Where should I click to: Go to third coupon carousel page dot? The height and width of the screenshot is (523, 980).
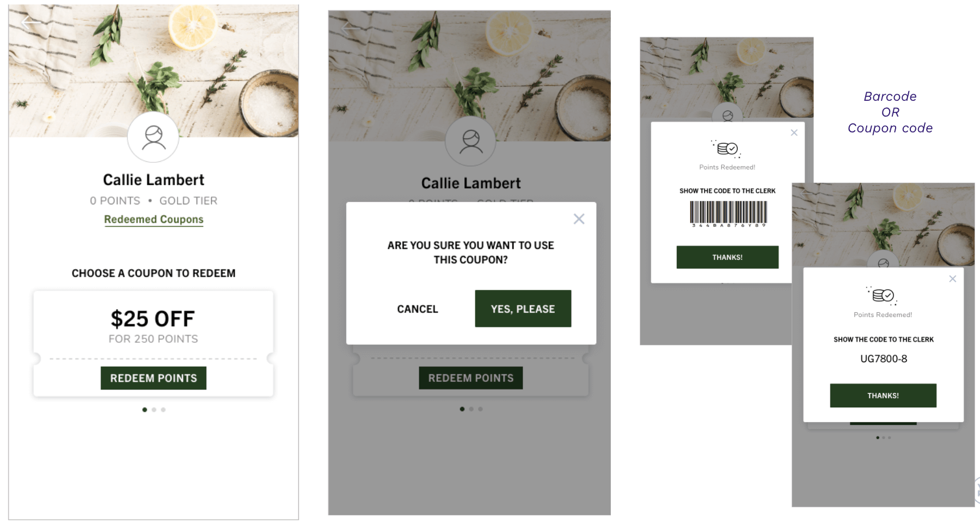[x=163, y=410]
